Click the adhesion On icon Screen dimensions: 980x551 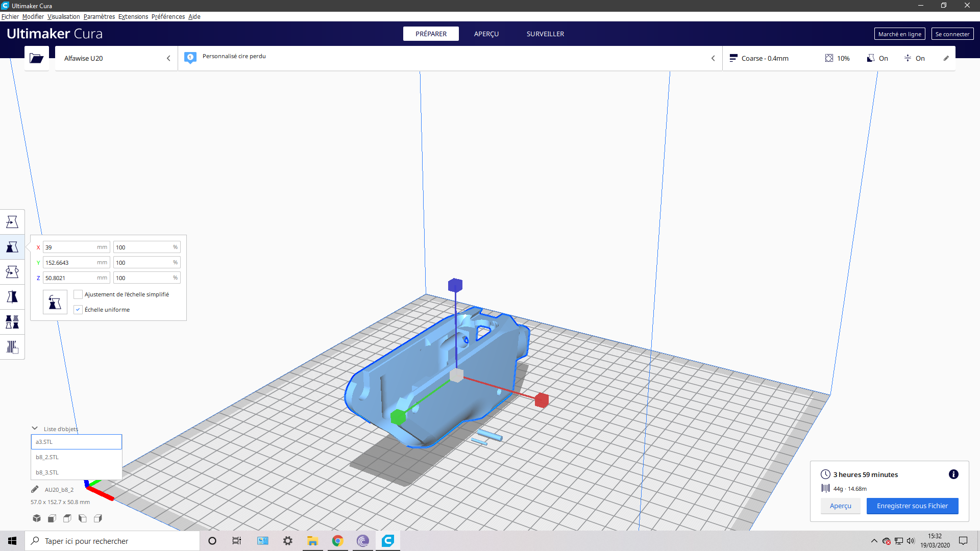click(908, 58)
